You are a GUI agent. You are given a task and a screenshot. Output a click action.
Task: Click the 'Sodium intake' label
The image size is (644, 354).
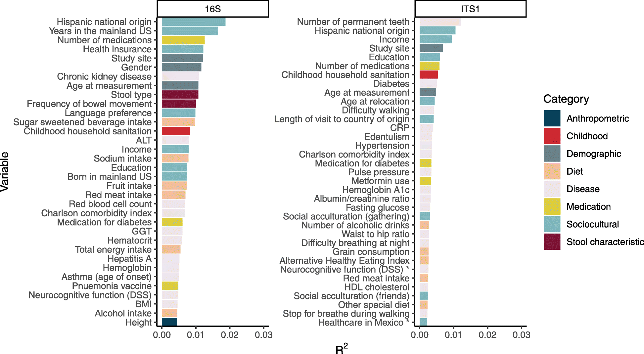tap(123, 158)
